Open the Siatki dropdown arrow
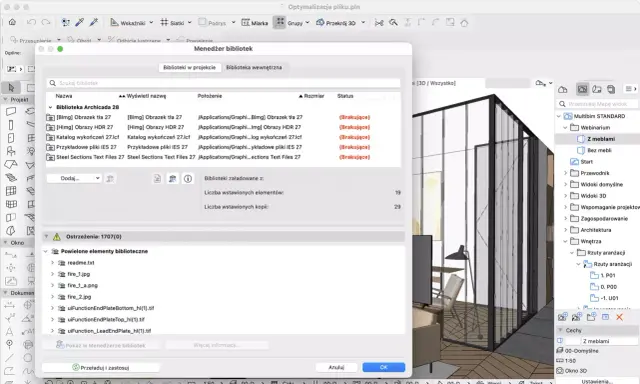Image resolution: width=640 pixels, height=384 pixels. tap(189, 23)
